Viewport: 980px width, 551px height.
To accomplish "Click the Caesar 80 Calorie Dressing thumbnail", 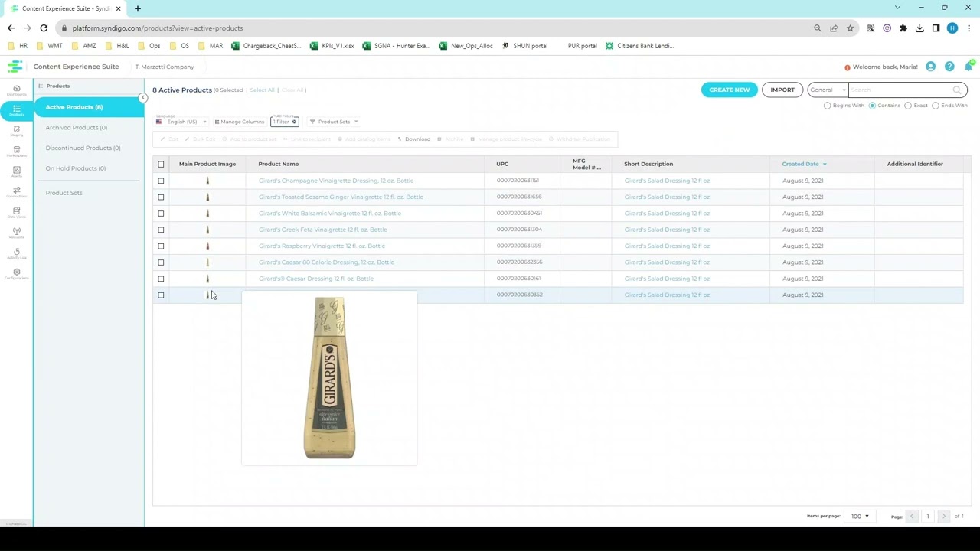I will 207,262.
